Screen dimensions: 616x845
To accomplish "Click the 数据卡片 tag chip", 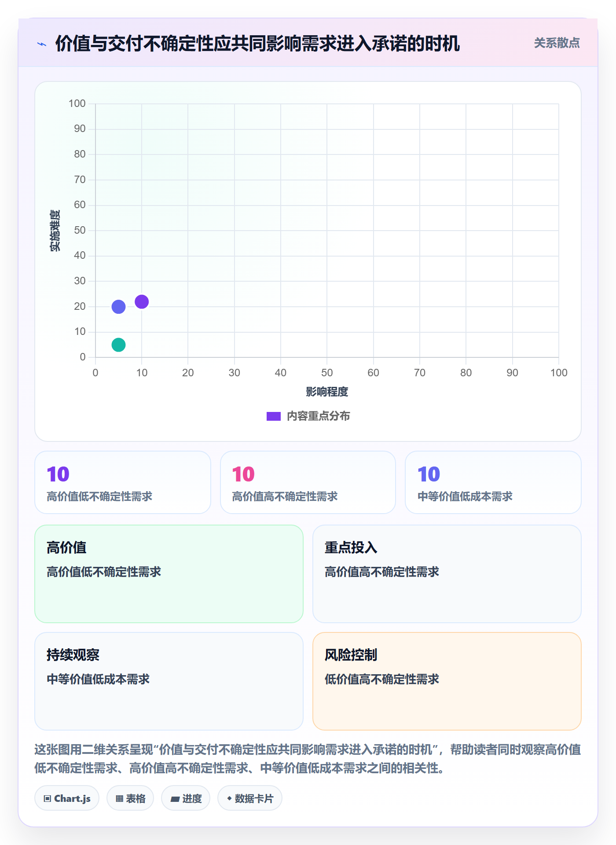I will (250, 798).
